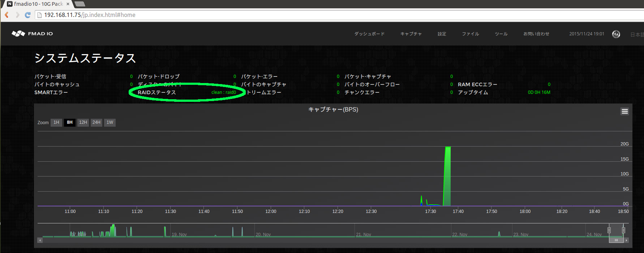Viewport: 644px width, 253px height.
Task: Click the navigator scrollbar thumb
Action: [x=616, y=240]
